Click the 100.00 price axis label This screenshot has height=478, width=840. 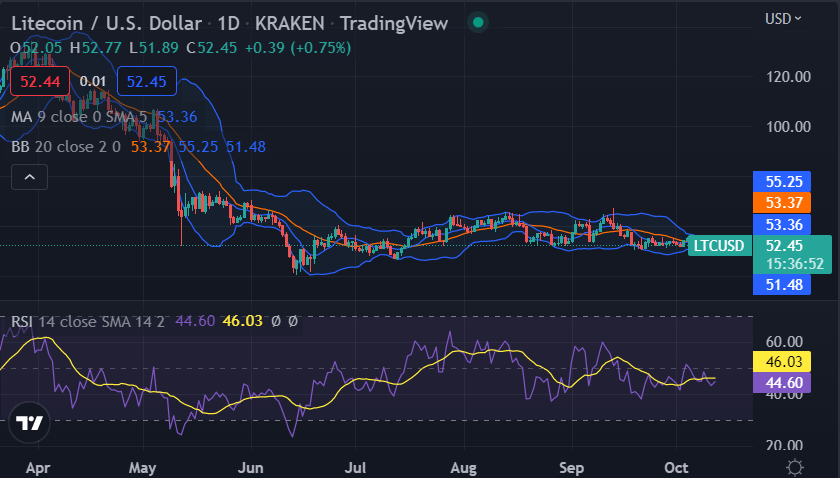[788, 127]
